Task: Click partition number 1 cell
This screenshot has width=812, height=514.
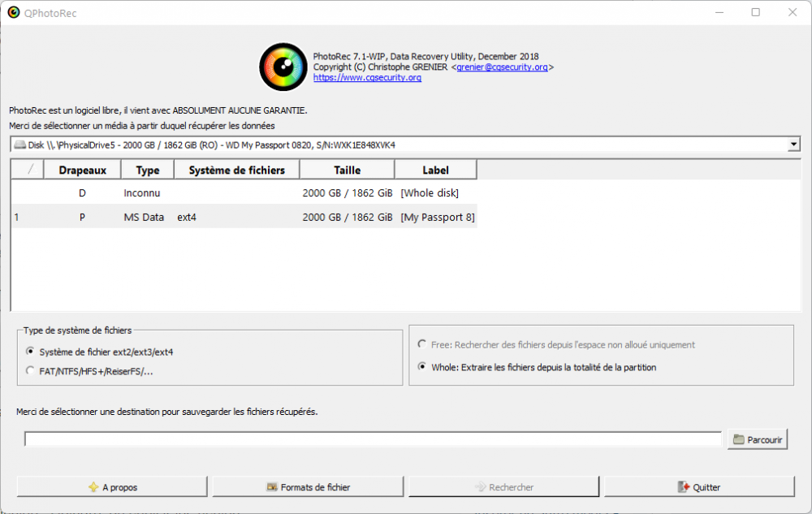Action: tap(16, 218)
